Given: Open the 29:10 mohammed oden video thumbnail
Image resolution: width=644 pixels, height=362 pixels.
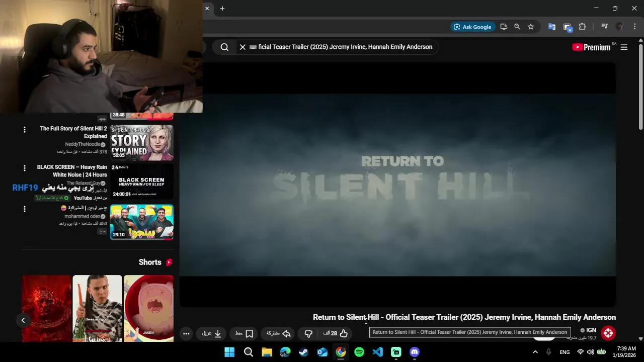Looking at the screenshot, I should tap(142, 222).
